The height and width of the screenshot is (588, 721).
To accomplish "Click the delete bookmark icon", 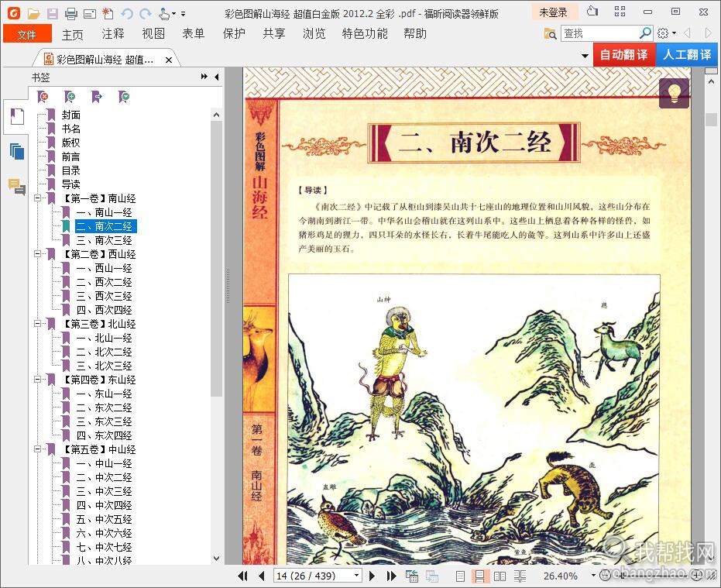I will pos(43,96).
